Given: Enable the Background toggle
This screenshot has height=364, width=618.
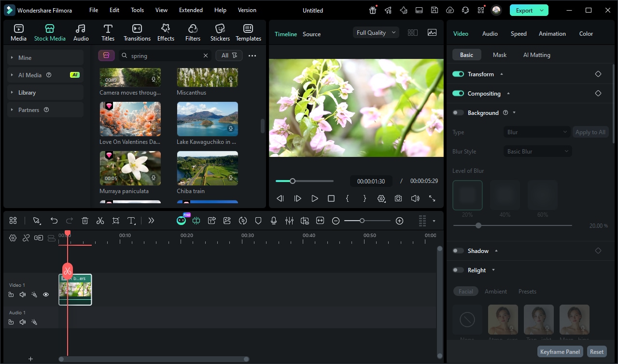Looking at the screenshot, I should point(458,112).
